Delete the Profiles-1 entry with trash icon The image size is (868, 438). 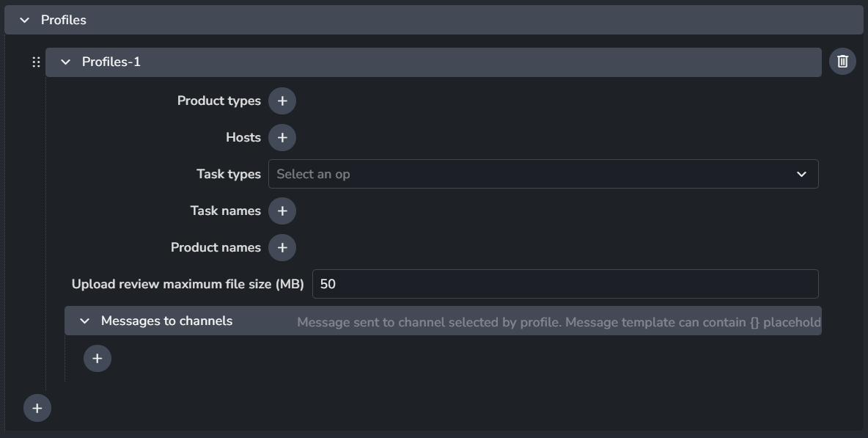pyautogui.click(x=842, y=62)
